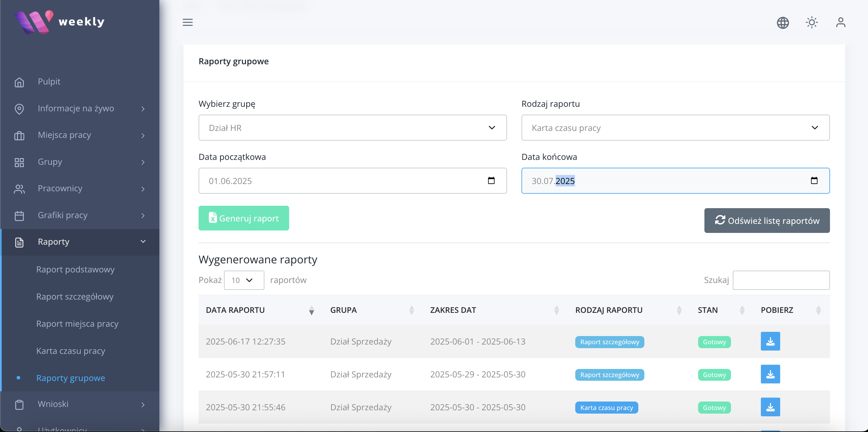Click Odśwież listę raportów button

(767, 221)
